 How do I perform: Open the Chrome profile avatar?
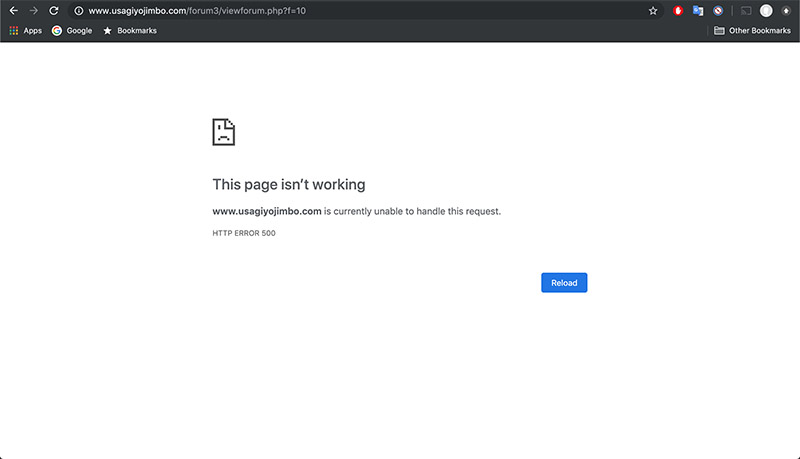(766, 11)
